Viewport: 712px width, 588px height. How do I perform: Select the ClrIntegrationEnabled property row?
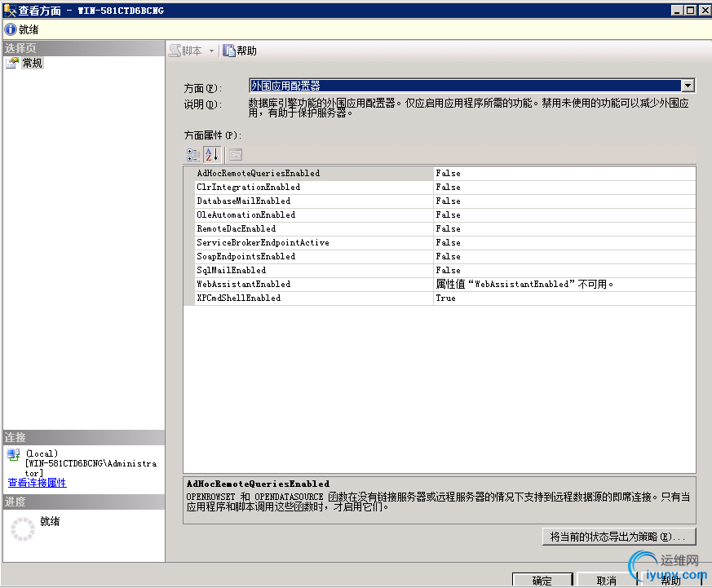pos(440,187)
